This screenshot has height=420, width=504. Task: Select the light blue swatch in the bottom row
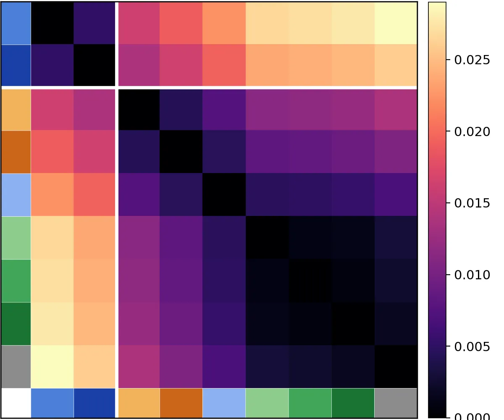[224, 403]
